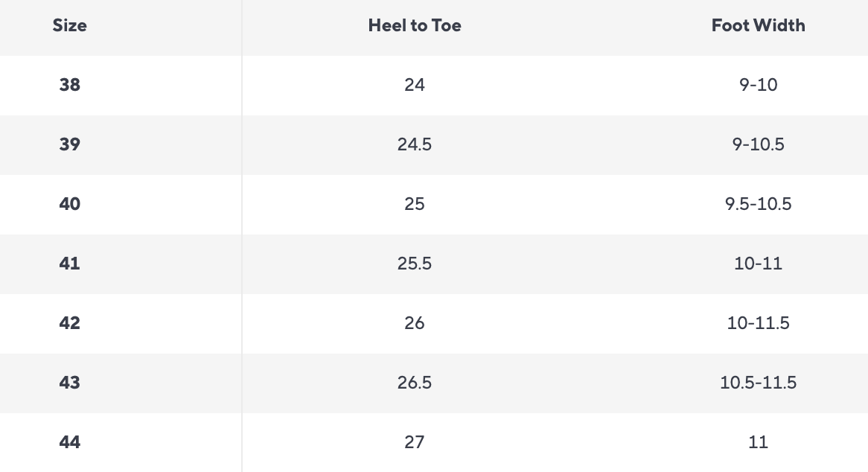Click foot width value 9.5-10.5
This screenshot has width=868, height=472.
tap(758, 204)
